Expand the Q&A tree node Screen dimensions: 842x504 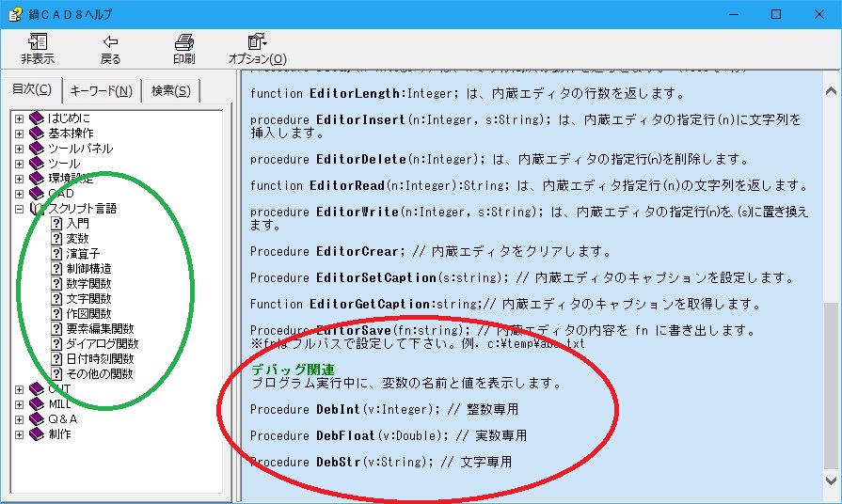20,419
